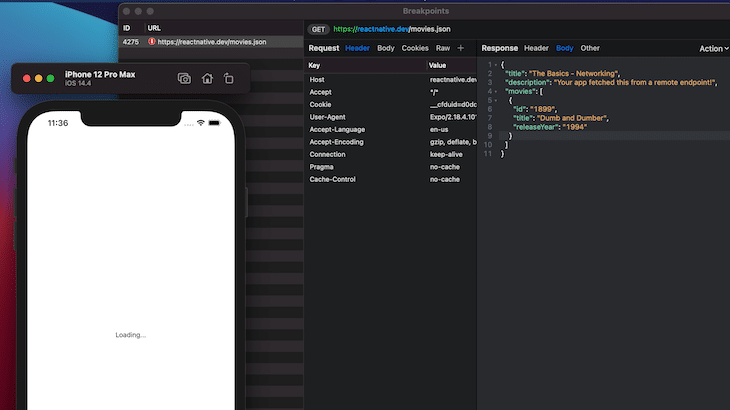Collapse the root JSON object on line 1
730x410 pixels.
pyautogui.click(x=495, y=64)
